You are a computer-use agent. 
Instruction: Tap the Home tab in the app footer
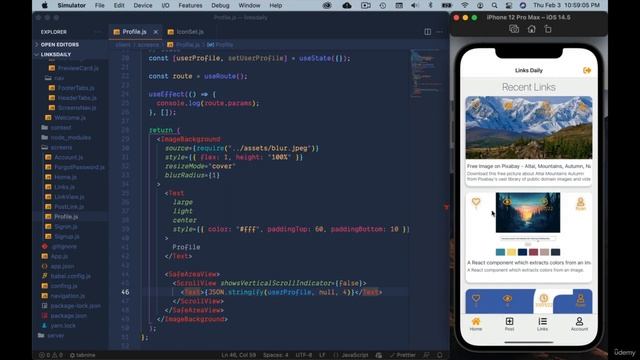click(476, 324)
